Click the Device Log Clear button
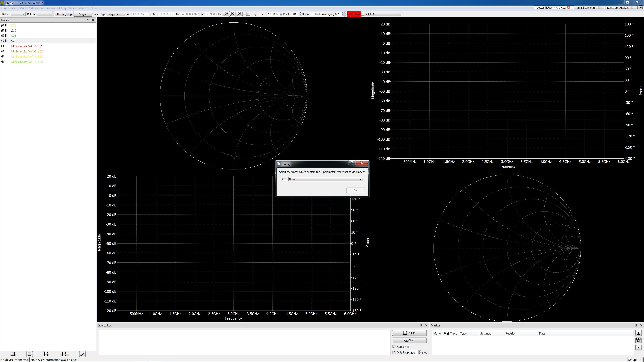This screenshot has width=644, height=362. [x=409, y=340]
